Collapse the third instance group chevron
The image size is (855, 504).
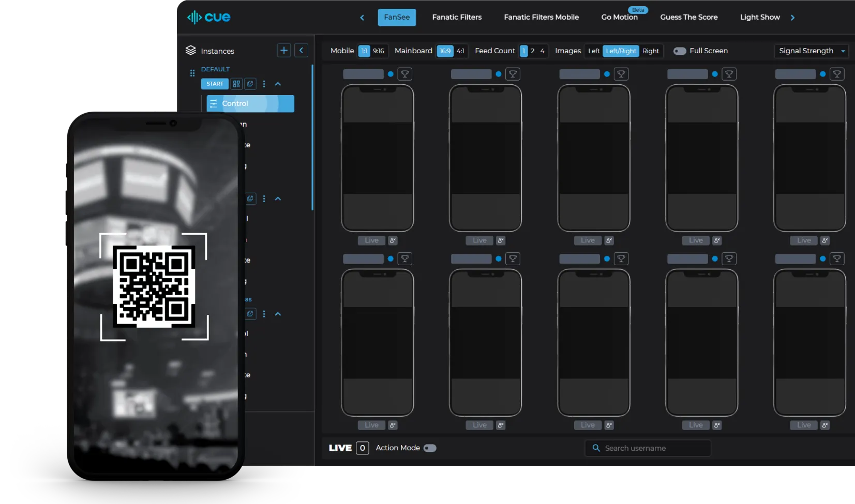pos(278,314)
